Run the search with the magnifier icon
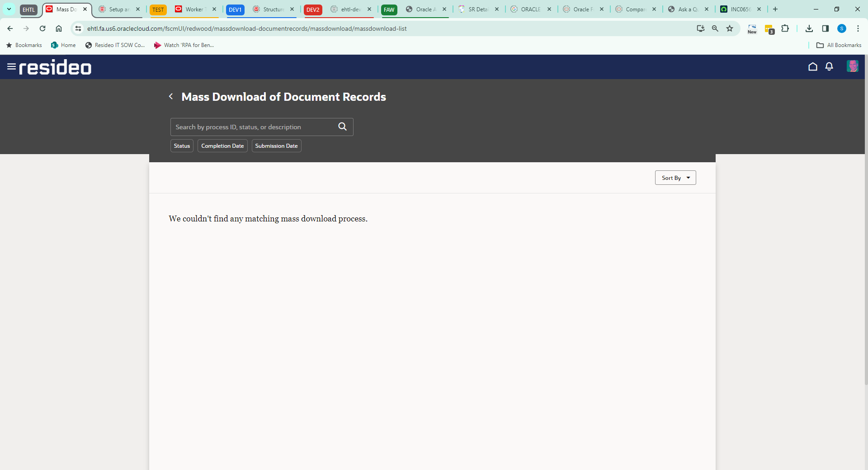Screen dimensions: 868x470 pyautogui.click(x=342, y=127)
